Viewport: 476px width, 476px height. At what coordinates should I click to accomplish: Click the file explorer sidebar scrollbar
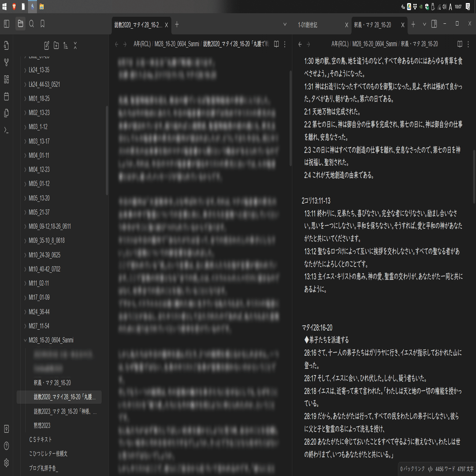(x=107, y=151)
